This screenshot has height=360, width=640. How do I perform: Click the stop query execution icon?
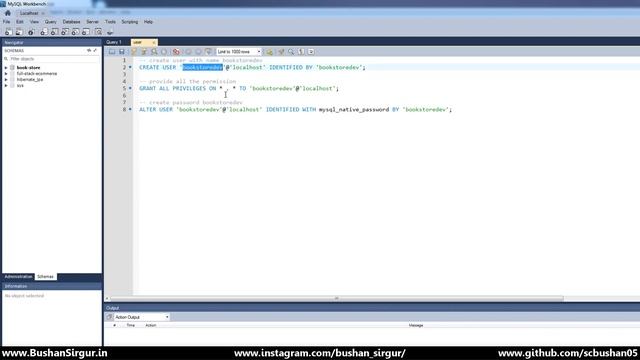pos(164,52)
